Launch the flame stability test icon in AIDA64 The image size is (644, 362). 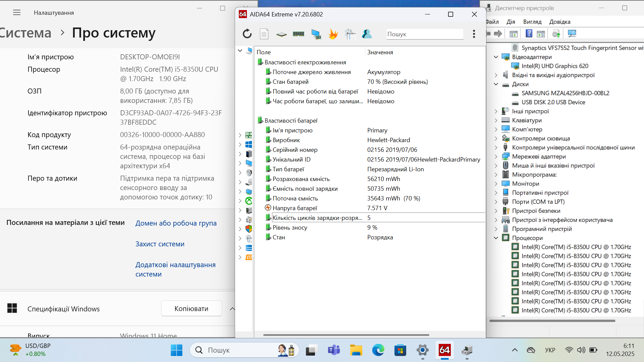(333, 34)
